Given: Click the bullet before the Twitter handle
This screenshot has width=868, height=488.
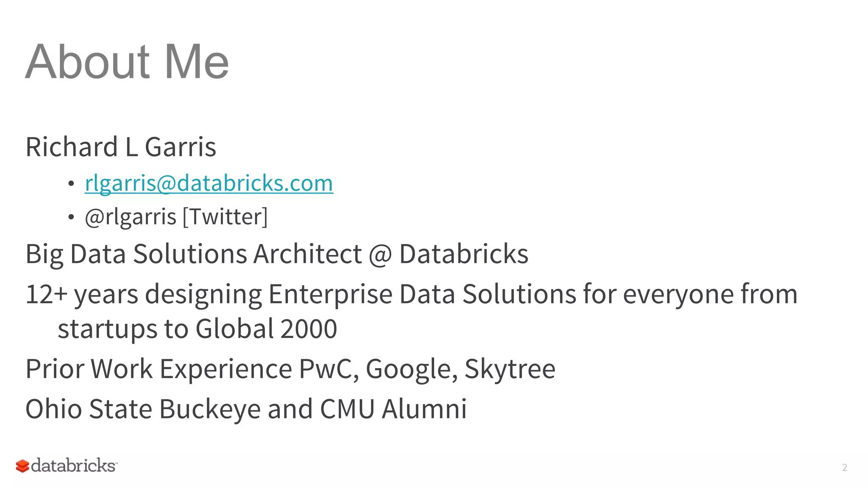Looking at the screenshot, I should pos(71,217).
